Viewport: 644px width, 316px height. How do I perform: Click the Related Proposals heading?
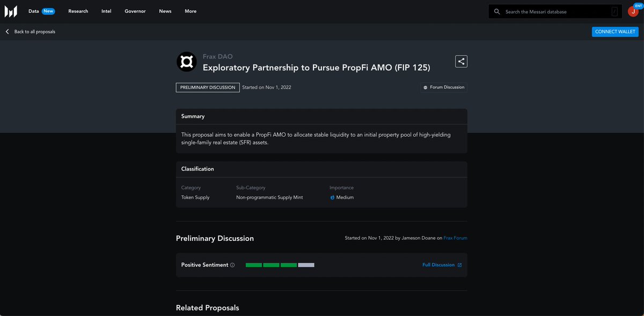[x=208, y=308]
